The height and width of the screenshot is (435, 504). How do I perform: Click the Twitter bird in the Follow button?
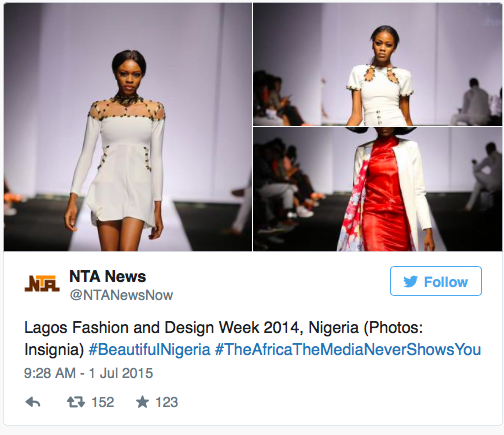click(410, 282)
